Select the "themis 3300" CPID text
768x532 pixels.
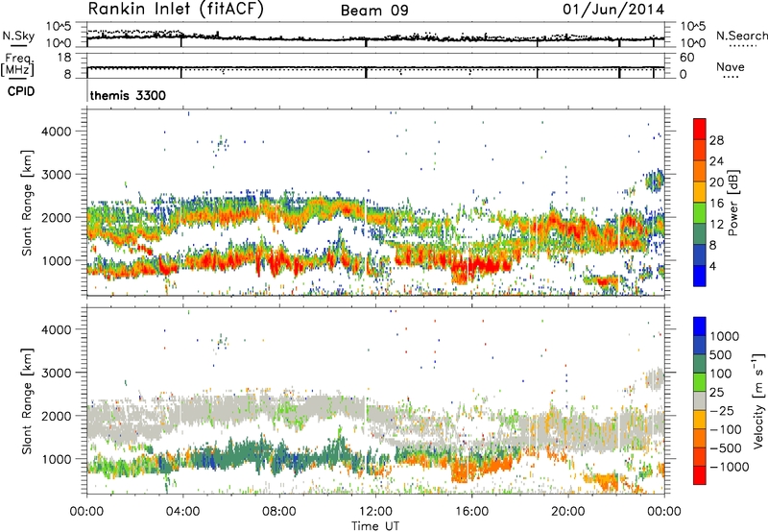point(128,95)
